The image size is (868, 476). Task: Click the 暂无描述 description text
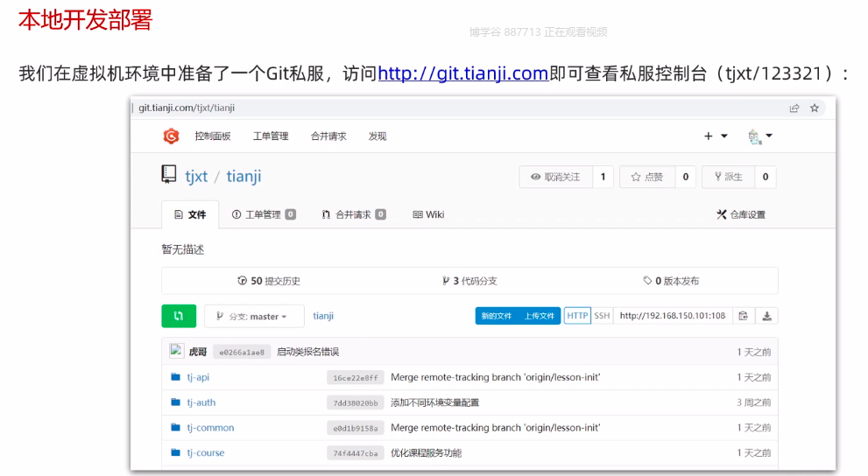click(183, 249)
